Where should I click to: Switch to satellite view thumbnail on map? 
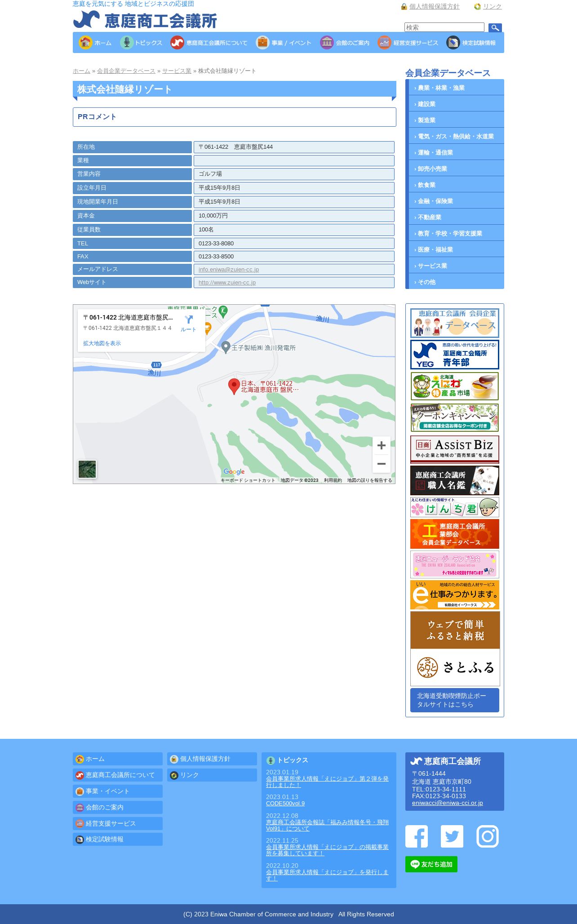point(87,469)
